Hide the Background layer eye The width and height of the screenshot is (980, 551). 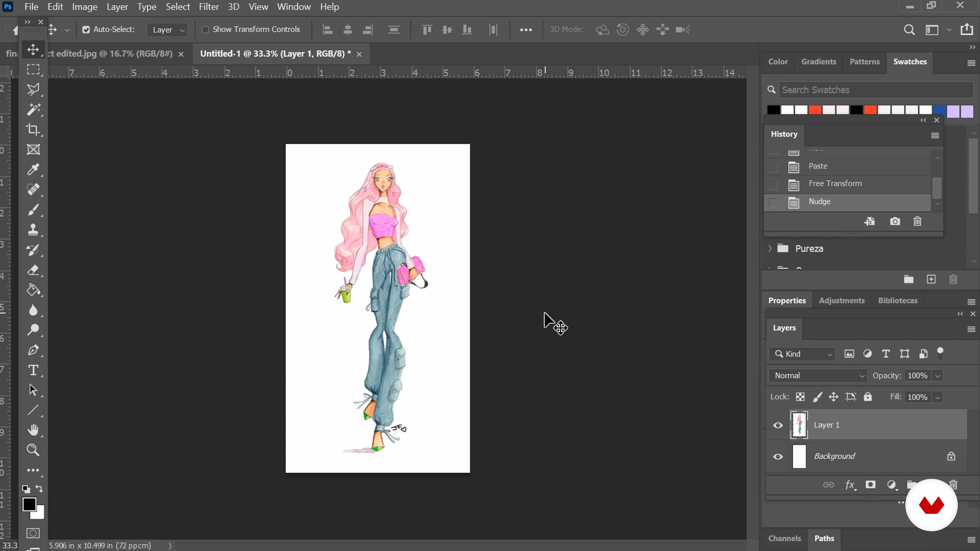point(778,456)
